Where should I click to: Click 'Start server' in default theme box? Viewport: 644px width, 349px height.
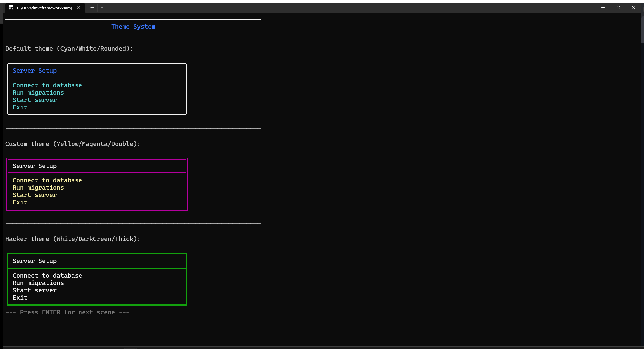pyautogui.click(x=35, y=100)
